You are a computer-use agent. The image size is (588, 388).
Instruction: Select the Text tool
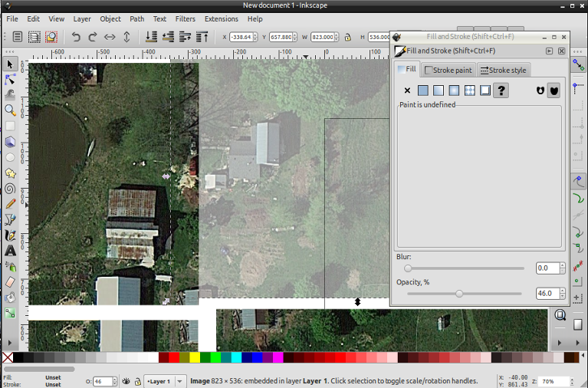(x=10, y=251)
